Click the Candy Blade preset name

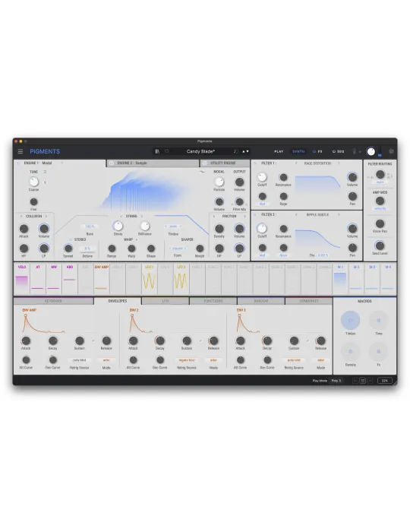point(200,152)
